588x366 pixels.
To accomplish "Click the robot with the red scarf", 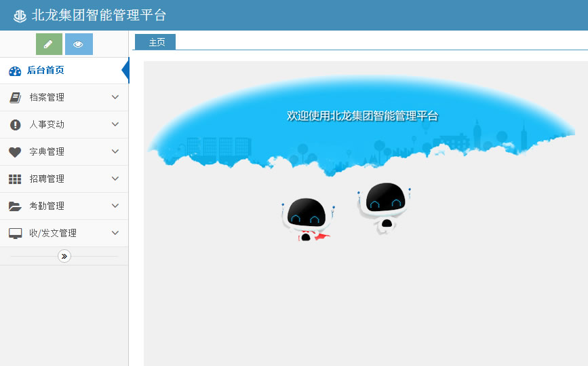I will click(x=307, y=219).
